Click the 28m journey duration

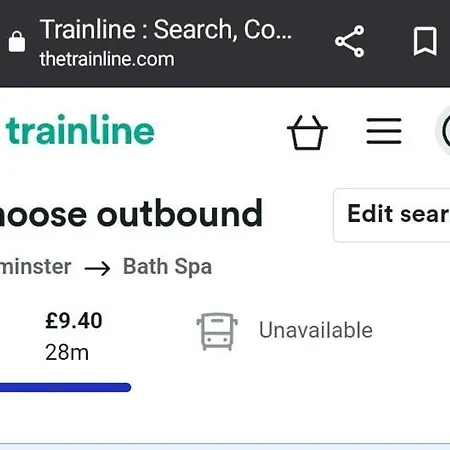(x=67, y=352)
